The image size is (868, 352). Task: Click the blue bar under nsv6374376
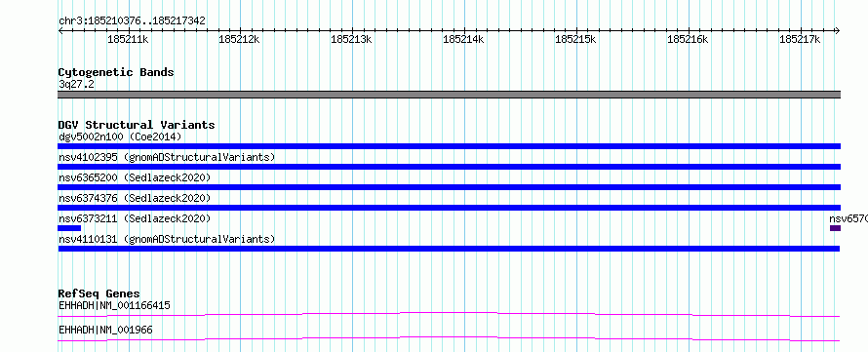click(x=449, y=208)
